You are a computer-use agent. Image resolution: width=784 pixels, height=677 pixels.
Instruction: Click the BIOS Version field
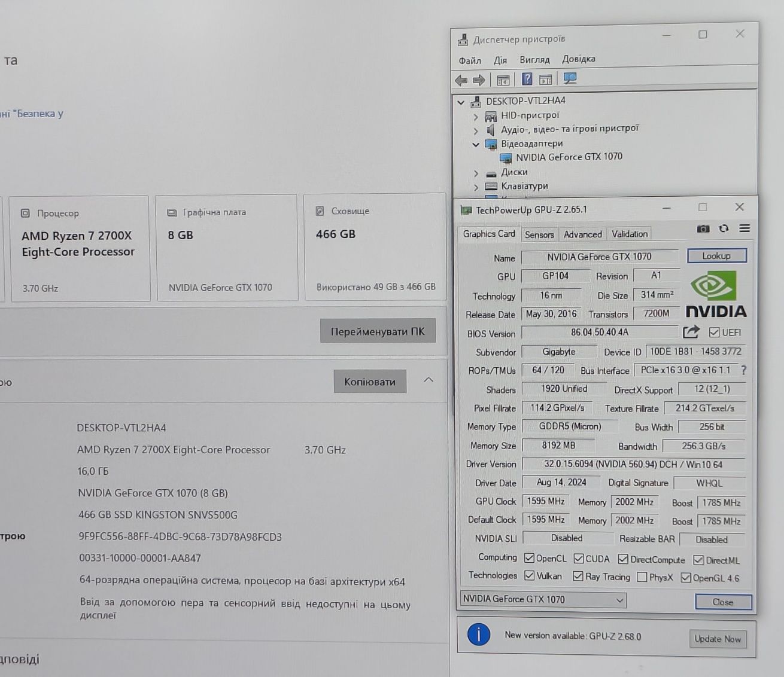600,333
